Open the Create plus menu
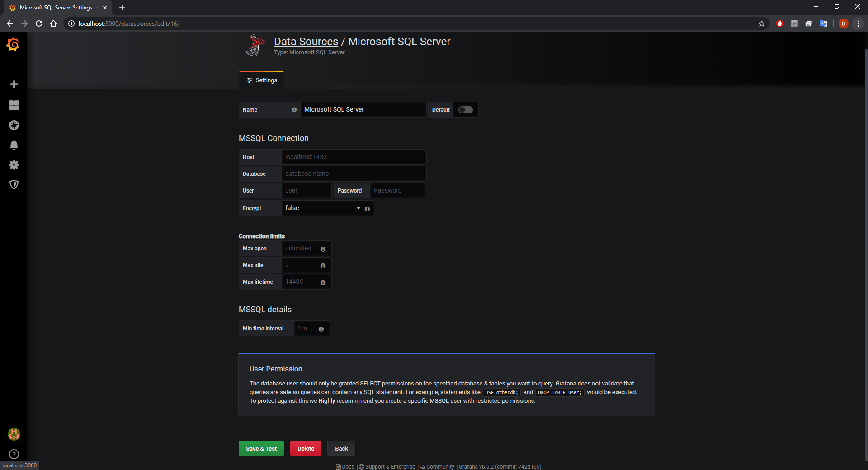The image size is (868, 470). [14, 85]
